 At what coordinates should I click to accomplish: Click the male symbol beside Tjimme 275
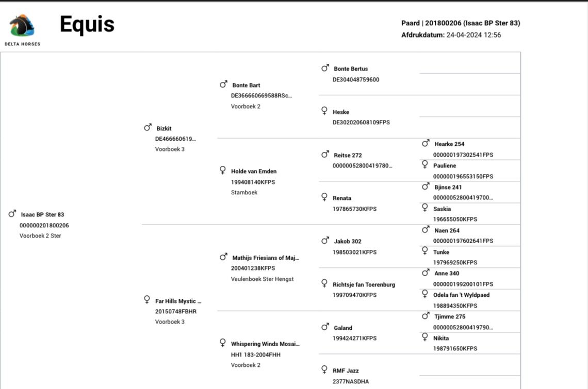[426, 316]
